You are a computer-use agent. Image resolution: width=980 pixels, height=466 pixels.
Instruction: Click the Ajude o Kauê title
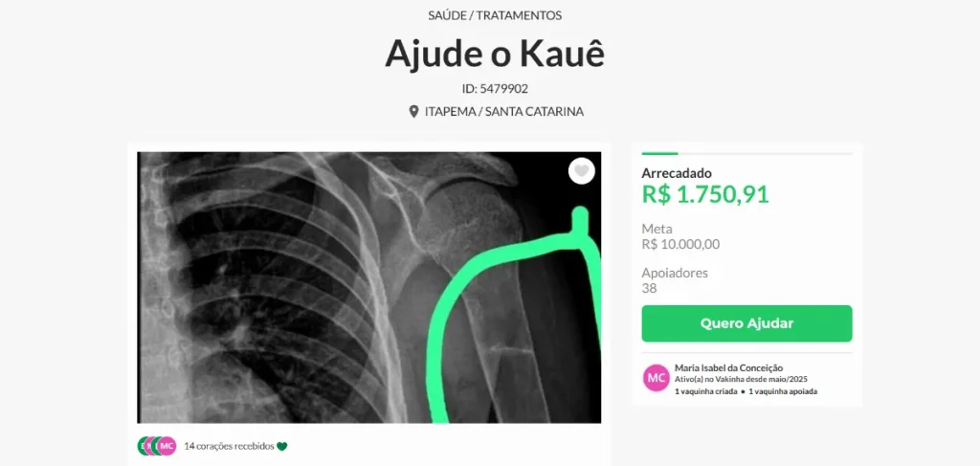point(495,55)
